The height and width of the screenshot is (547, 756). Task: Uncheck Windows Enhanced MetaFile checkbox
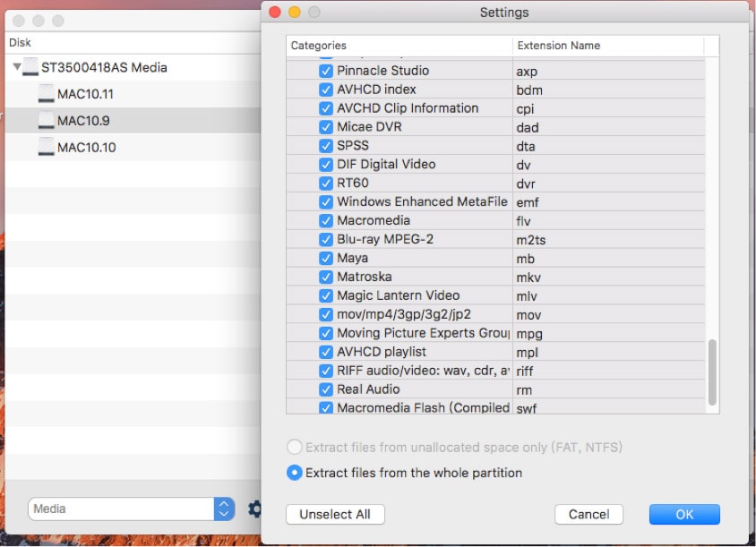click(326, 202)
